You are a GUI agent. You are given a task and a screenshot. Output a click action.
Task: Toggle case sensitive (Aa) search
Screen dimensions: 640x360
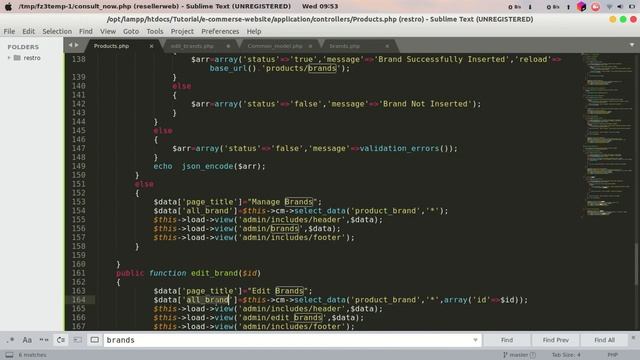point(27,340)
